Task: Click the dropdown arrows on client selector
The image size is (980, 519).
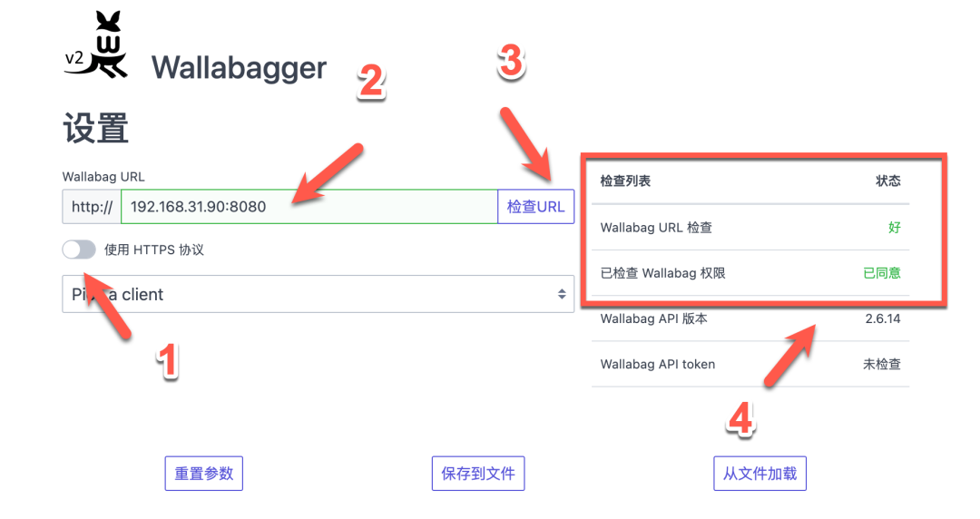Action: pos(562,294)
